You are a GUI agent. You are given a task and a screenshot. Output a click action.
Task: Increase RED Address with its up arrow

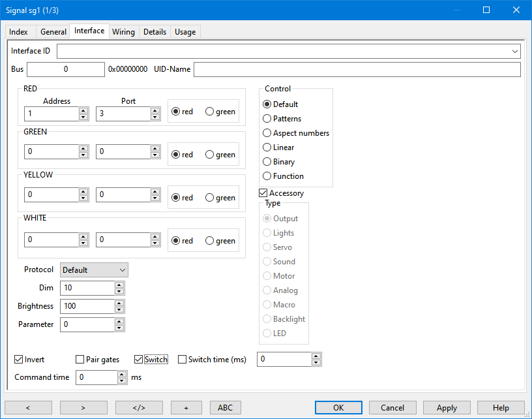84,110
